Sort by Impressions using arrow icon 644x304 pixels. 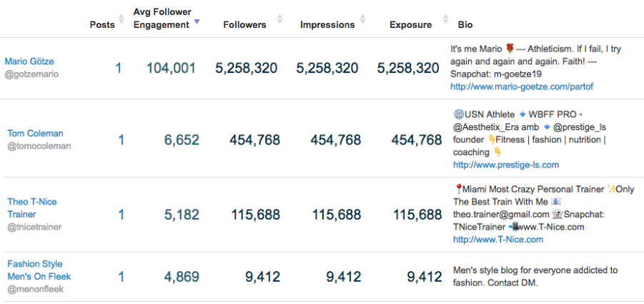point(362,19)
